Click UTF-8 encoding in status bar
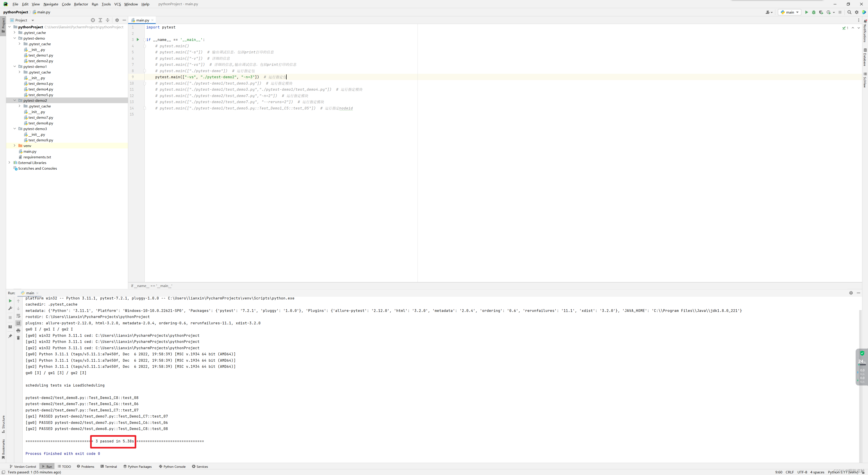 (802, 472)
